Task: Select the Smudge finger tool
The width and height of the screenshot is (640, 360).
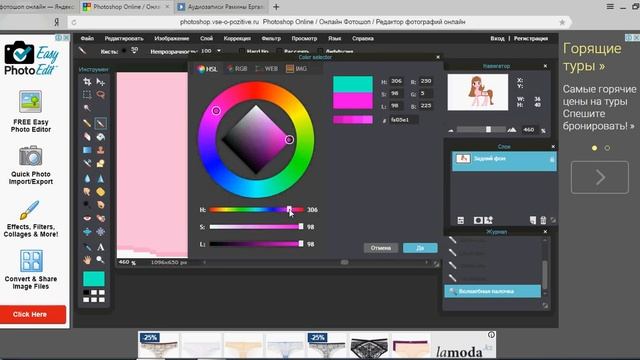Action: point(87,191)
